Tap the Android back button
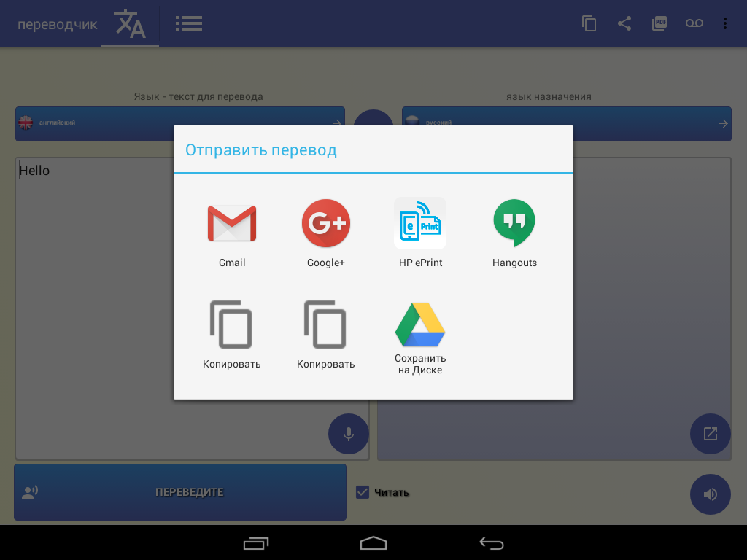 [x=491, y=543]
